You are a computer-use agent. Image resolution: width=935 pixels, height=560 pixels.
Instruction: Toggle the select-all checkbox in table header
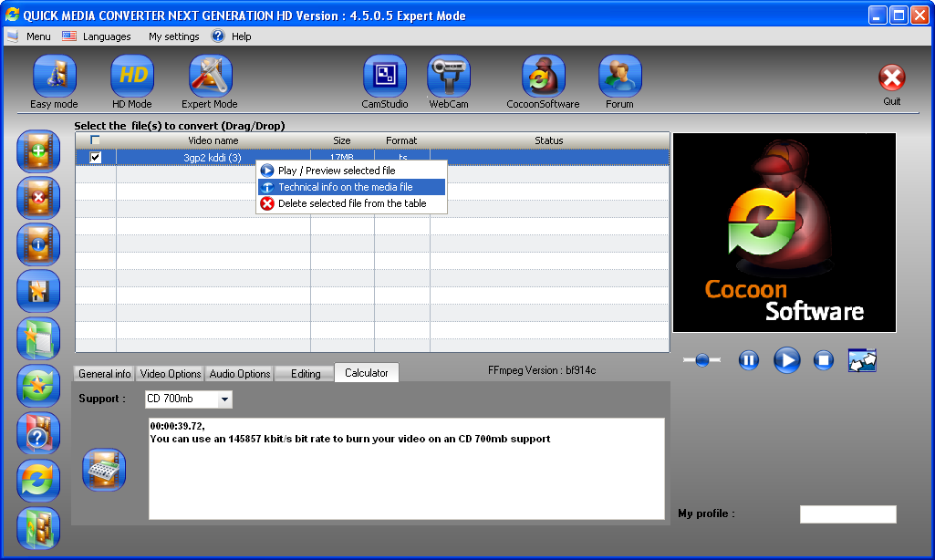95,140
